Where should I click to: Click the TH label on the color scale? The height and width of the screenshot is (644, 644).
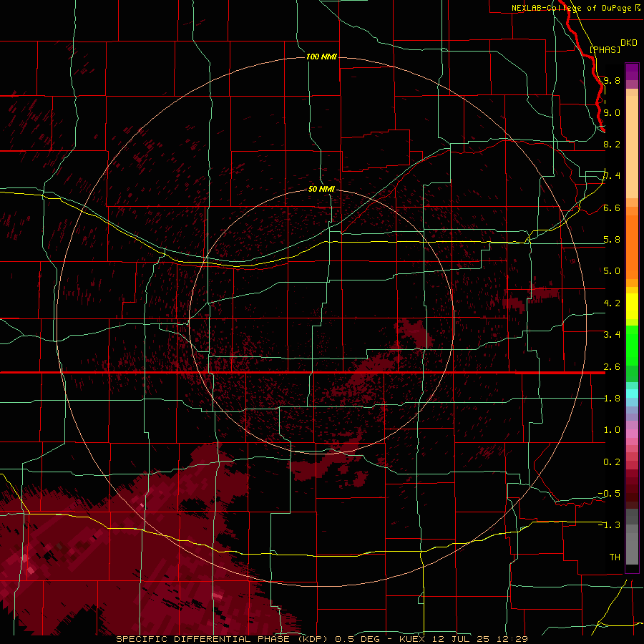(x=615, y=557)
